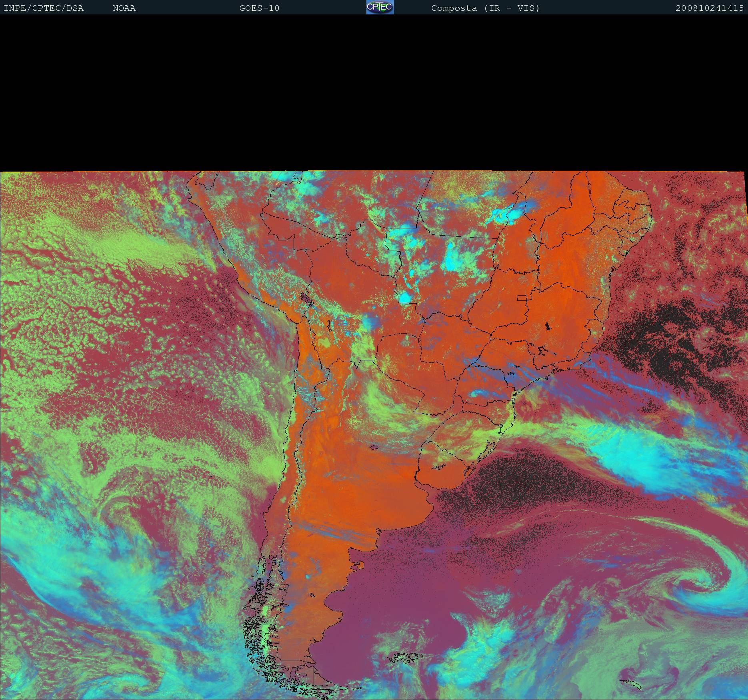The image size is (748, 700).
Task: Click the INPE/CPTEC/DSA header label
Action: point(44,8)
